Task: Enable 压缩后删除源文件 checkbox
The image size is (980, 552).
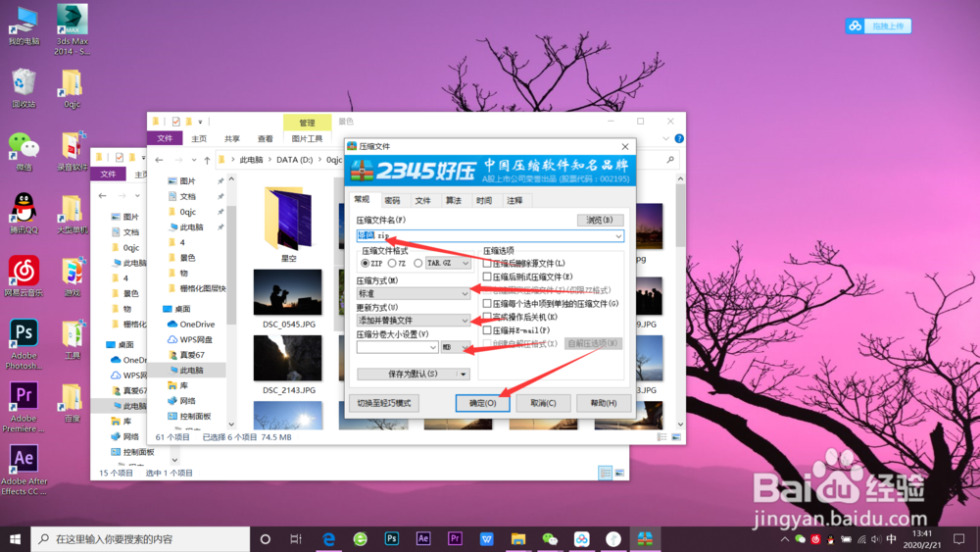Action: (x=487, y=263)
